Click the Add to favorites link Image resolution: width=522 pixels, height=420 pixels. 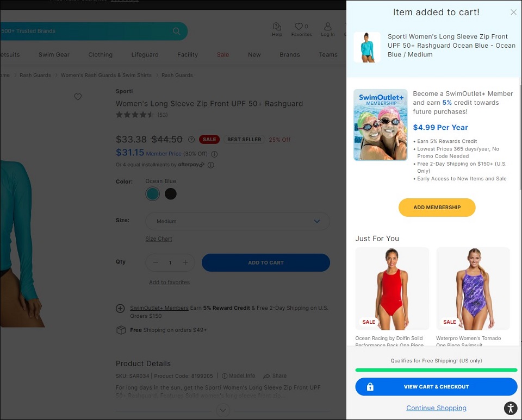[170, 283]
